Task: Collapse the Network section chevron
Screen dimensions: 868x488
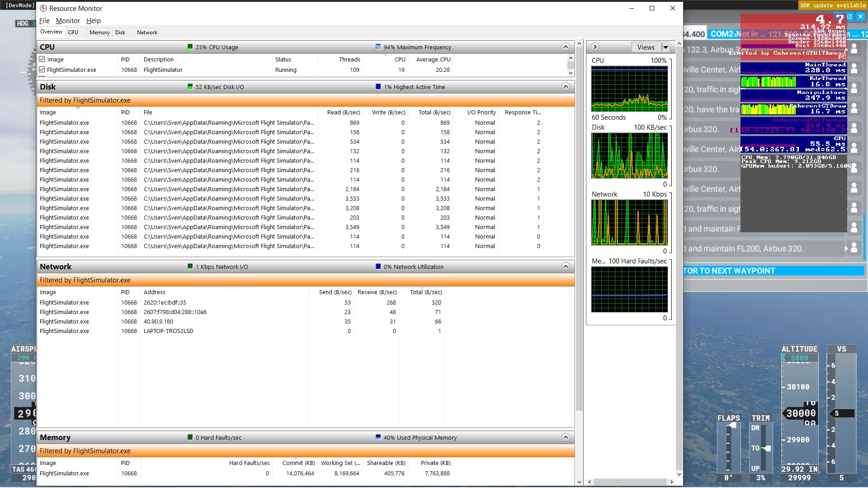Action: (x=565, y=267)
